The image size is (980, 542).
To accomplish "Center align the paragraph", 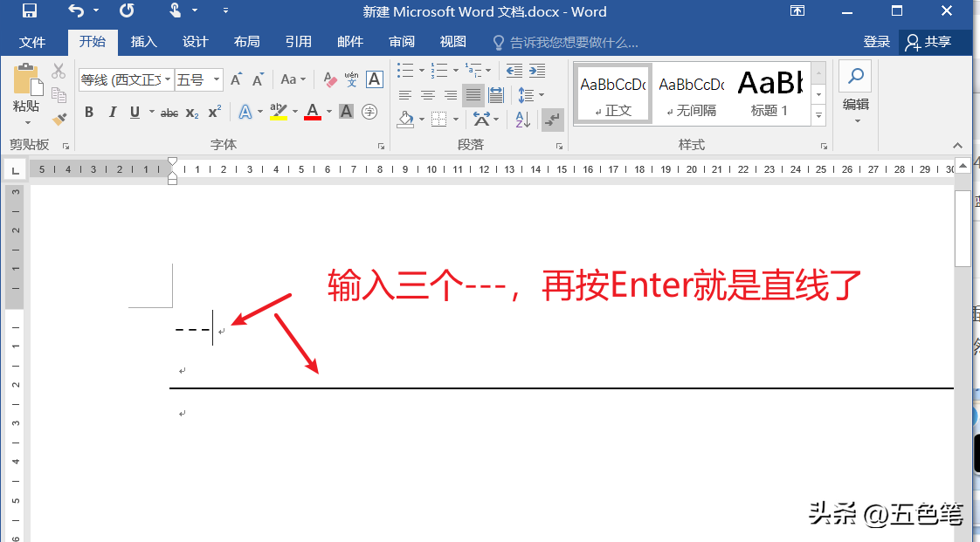I will (427, 95).
